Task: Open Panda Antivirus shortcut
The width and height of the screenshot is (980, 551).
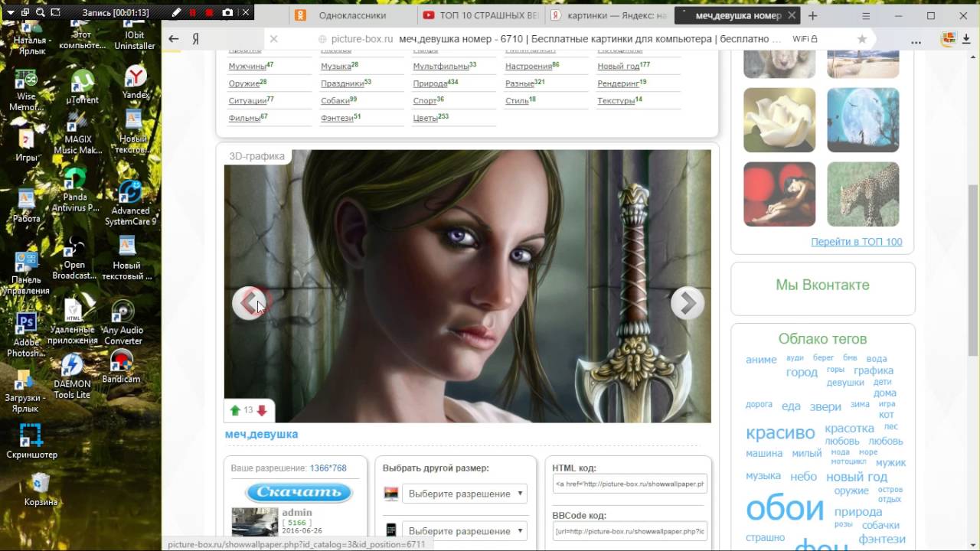Action: [74, 190]
